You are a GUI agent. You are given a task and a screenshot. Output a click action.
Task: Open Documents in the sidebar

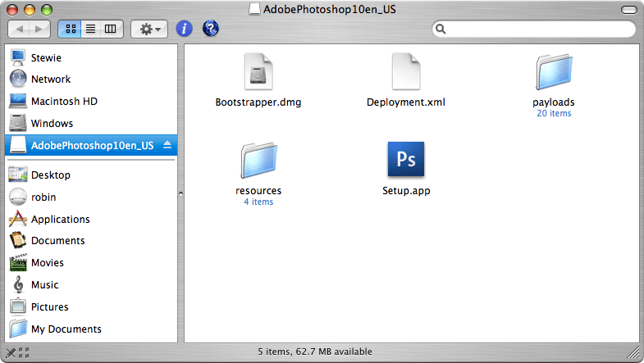pyautogui.click(x=91, y=240)
